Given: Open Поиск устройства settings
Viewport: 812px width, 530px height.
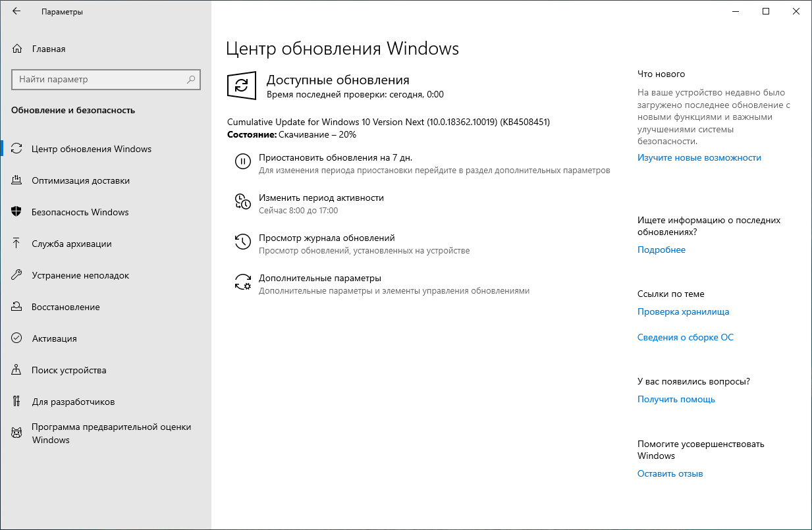Looking at the screenshot, I should coord(70,369).
